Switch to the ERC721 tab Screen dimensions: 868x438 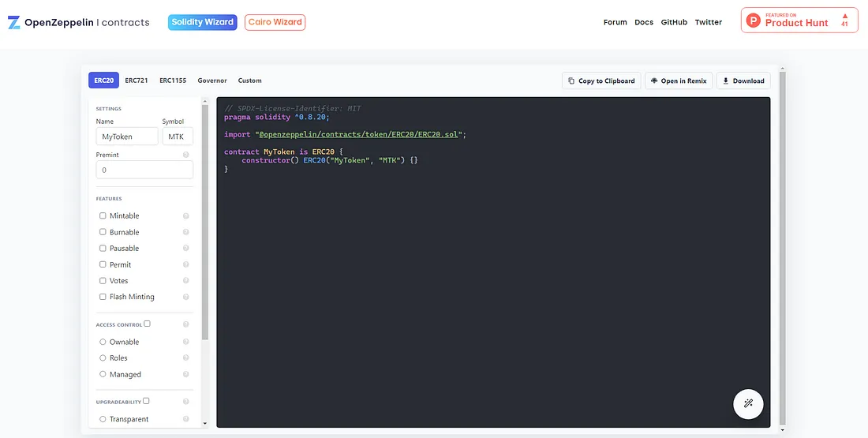(x=137, y=80)
